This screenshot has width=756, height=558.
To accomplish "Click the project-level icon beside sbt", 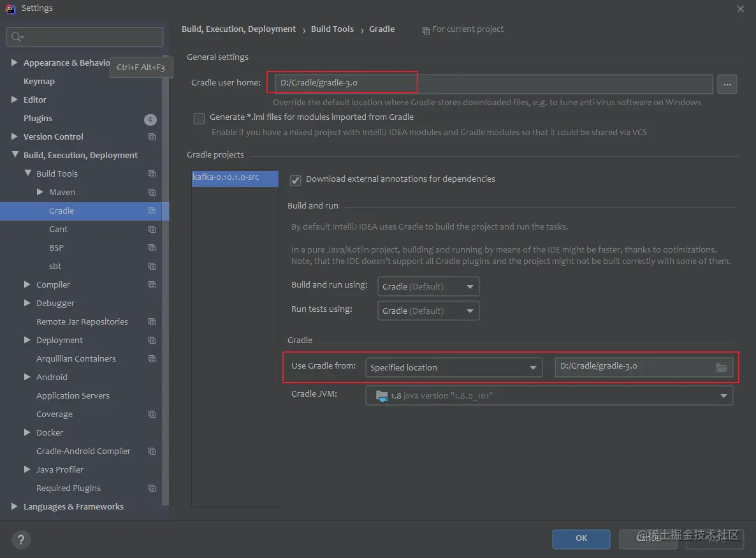I will click(x=152, y=266).
